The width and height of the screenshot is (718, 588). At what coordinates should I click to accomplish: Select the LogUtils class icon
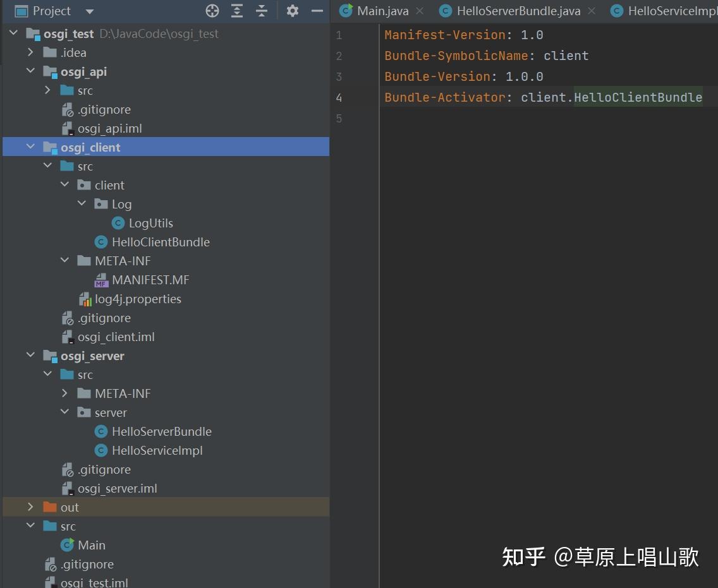click(118, 223)
